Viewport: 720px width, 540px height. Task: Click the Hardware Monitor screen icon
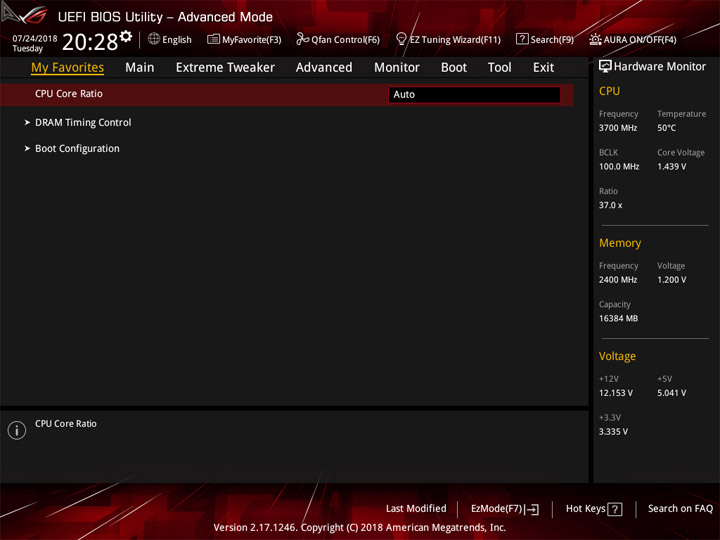pos(605,66)
